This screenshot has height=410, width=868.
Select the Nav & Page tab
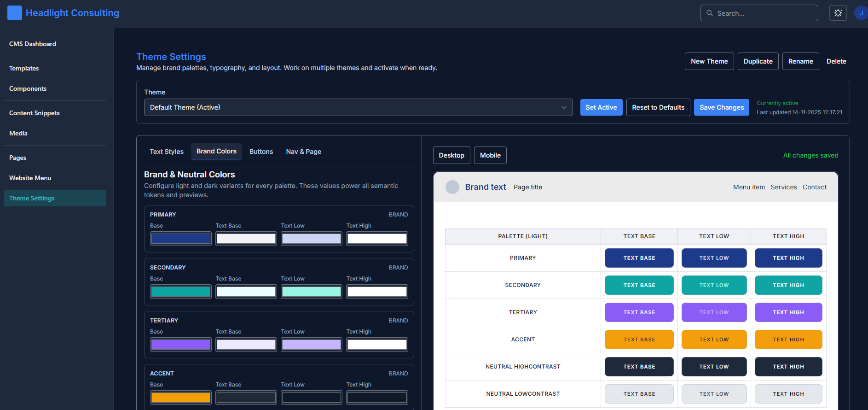click(x=303, y=152)
